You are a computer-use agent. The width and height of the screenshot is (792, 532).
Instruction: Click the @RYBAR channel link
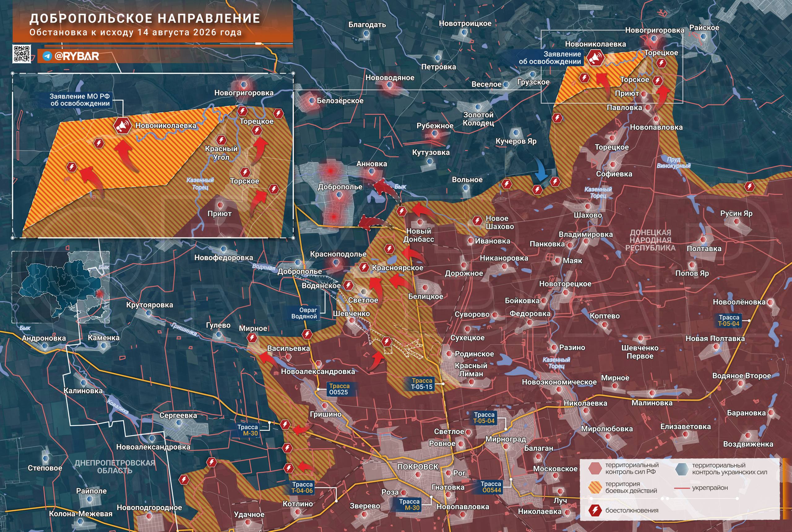tap(77, 56)
